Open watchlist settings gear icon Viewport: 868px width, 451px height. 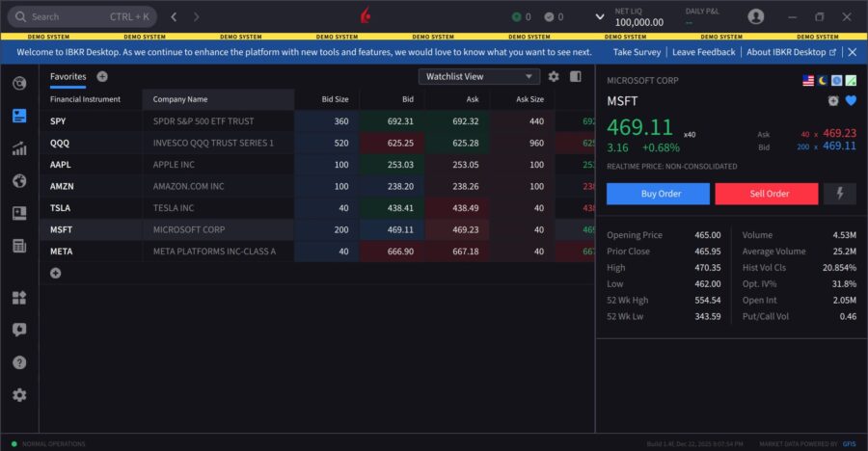pyautogui.click(x=554, y=76)
